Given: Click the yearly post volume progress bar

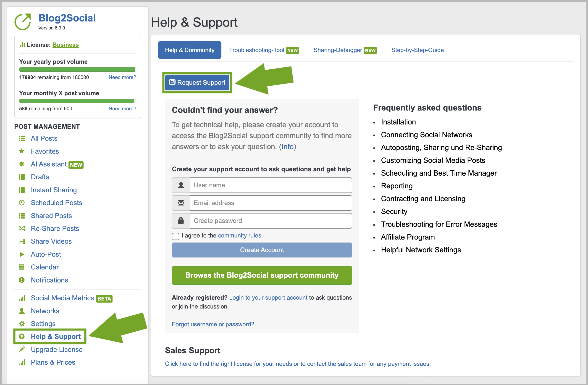Looking at the screenshot, I should (78, 70).
